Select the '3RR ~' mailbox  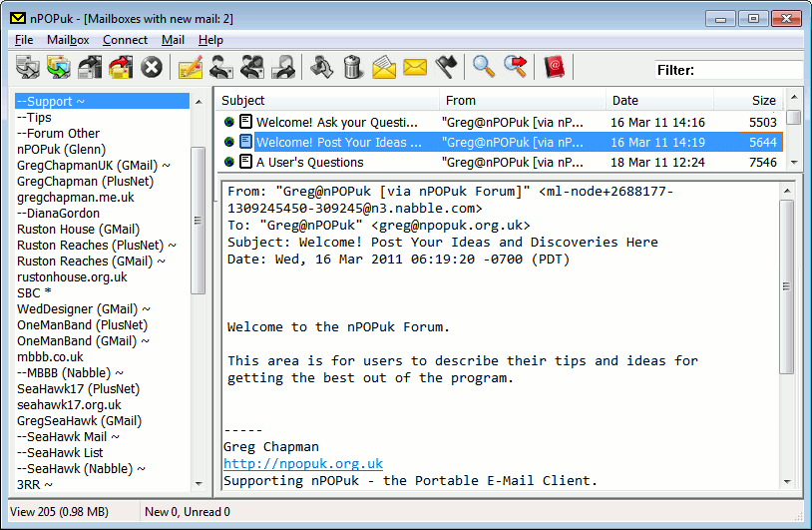click(x=102, y=485)
